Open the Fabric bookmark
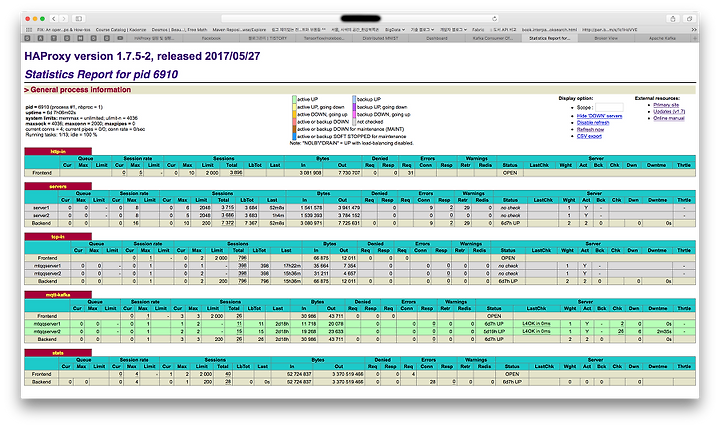Image resolution: width=720 pixels, height=428 pixels. [x=478, y=29]
